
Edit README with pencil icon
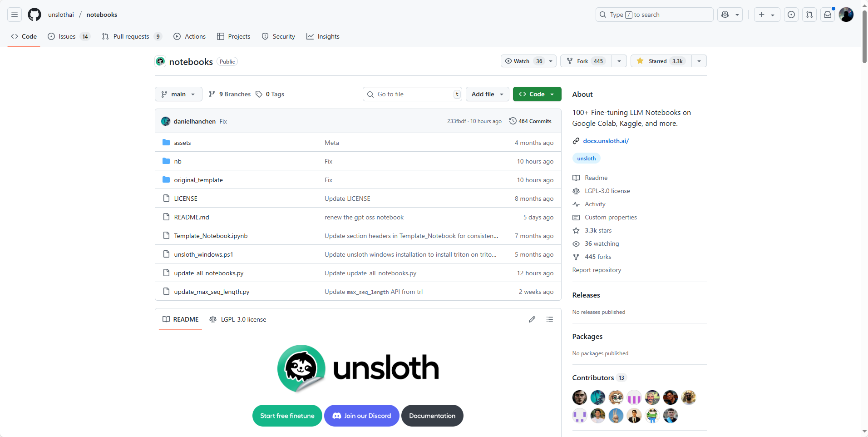pyautogui.click(x=532, y=319)
